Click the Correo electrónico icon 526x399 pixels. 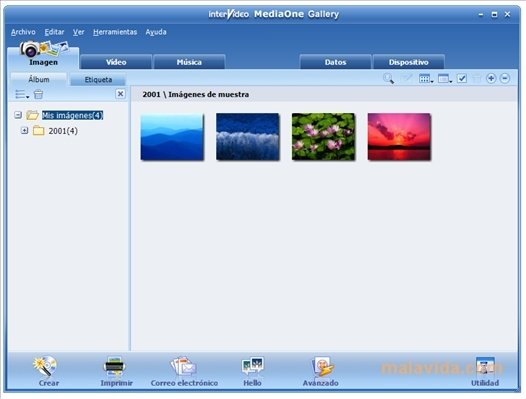(x=183, y=366)
